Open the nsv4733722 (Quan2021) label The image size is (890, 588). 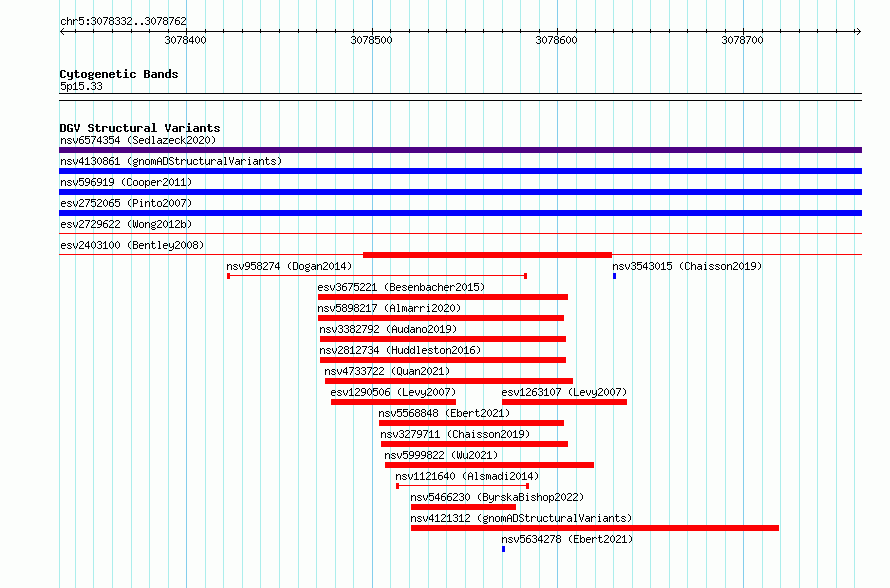click(x=387, y=371)
